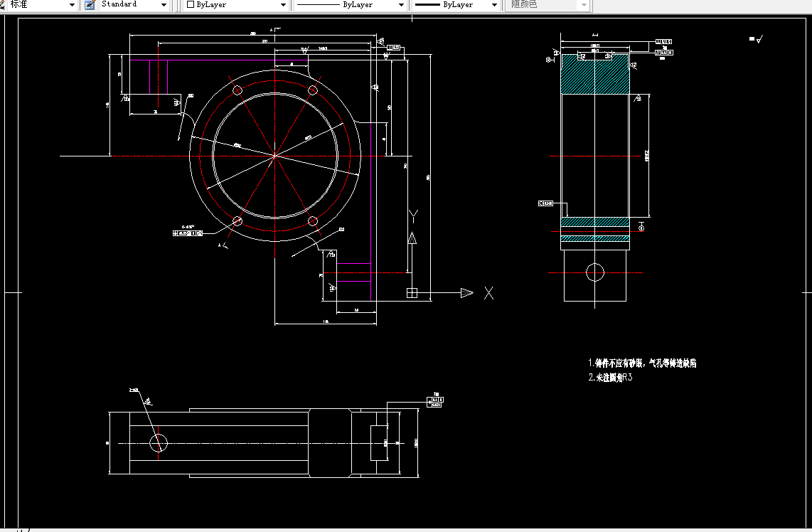Select the tolerance frame beside the bottom plan view
The width and height of the screenshot is (812, 532).
click(435, 402)
